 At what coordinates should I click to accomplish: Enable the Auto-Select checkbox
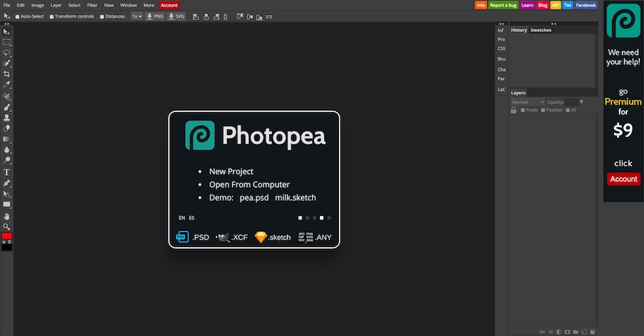[18, 16]
